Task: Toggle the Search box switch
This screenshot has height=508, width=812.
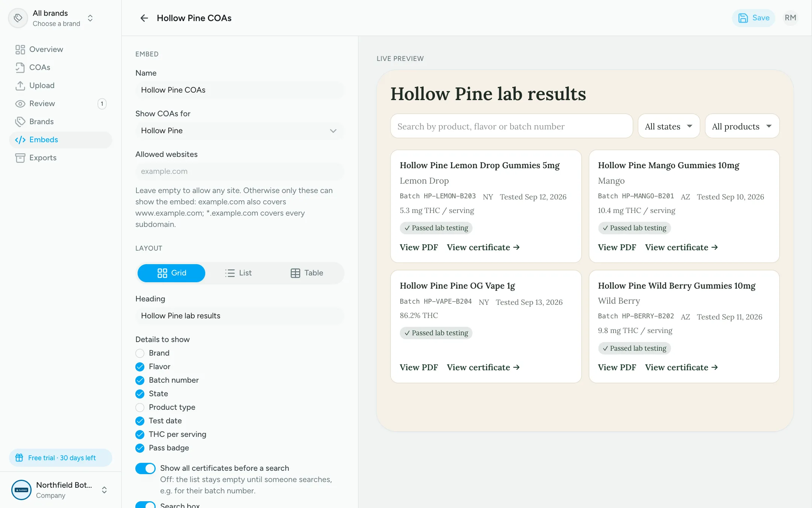Action: [x=145, y=505]
